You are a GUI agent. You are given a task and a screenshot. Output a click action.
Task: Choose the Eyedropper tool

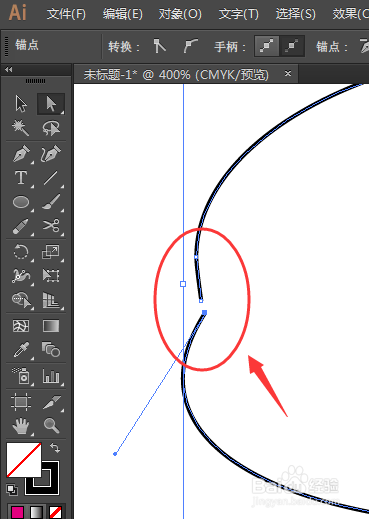tap(21, 350)
